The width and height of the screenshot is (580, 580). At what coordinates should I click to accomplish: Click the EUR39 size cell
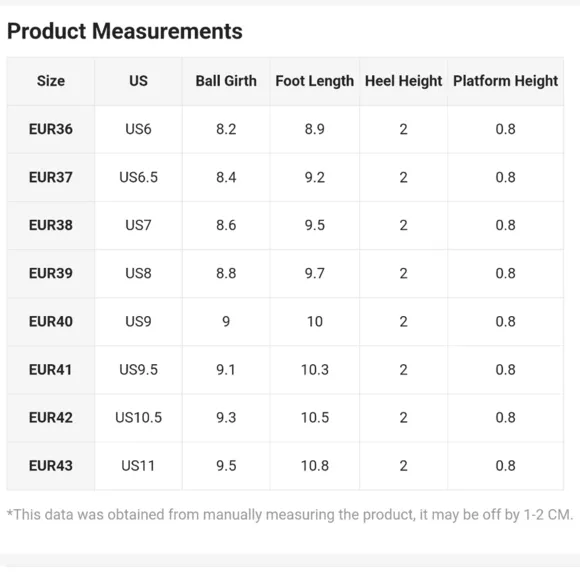click(x=51, y=274)
